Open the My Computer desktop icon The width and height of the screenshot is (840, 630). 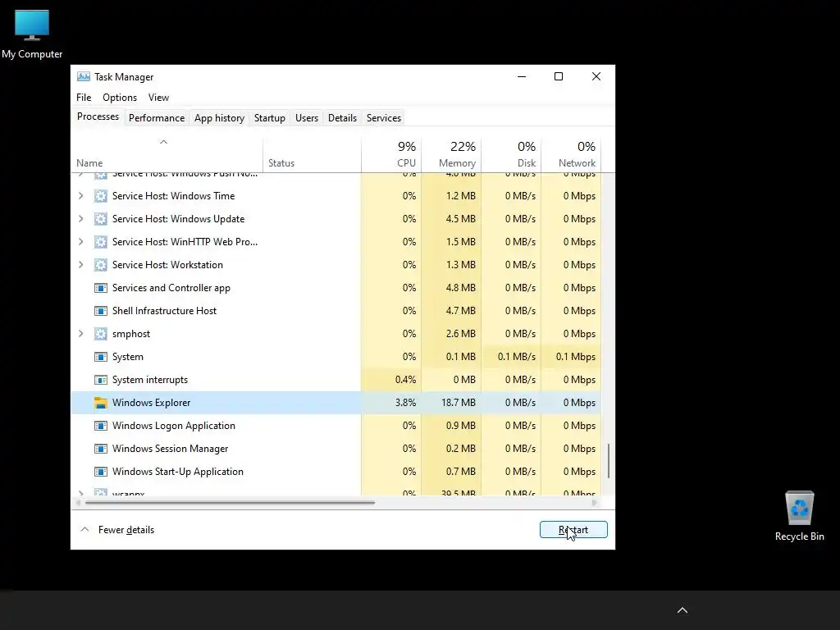tap(32, 34)
